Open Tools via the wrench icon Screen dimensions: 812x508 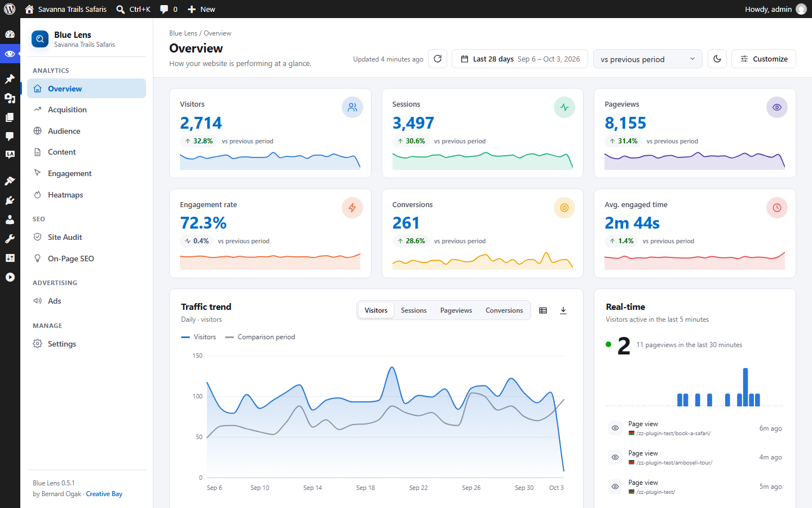(10, 239)
